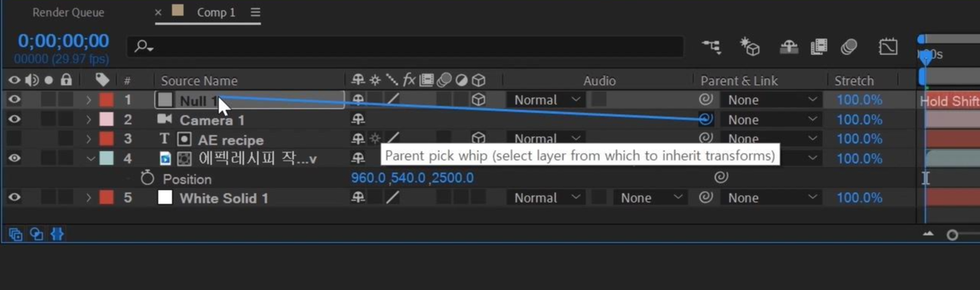
Task: Toggle the Position stopwatch icon
Action: [x=147, y=178]
